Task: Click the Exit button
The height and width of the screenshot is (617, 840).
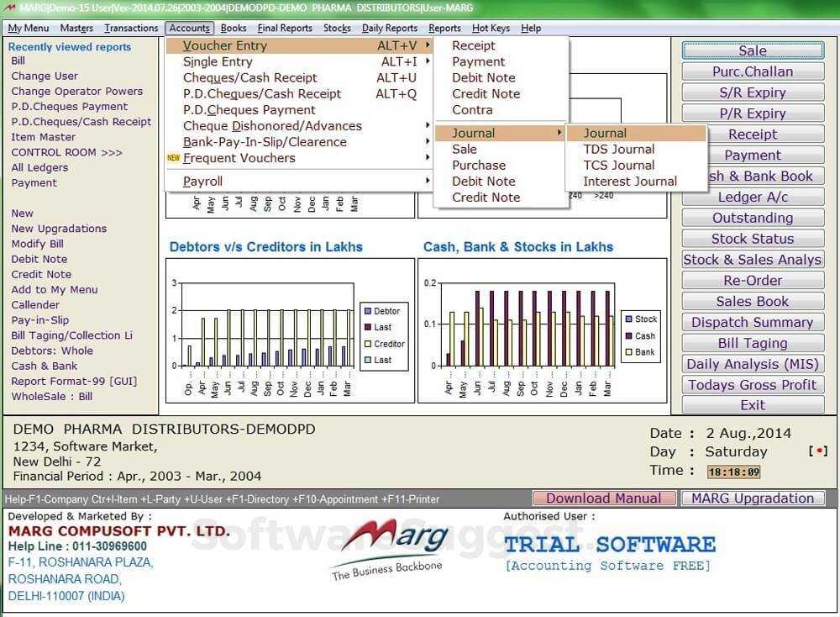Action: [x=752, y=404]
